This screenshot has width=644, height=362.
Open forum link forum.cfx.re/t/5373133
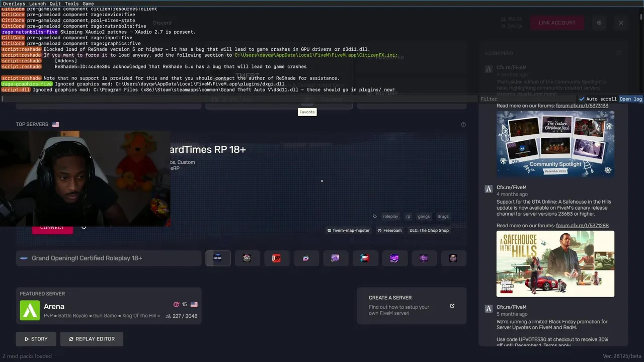(x=582, y=106)
